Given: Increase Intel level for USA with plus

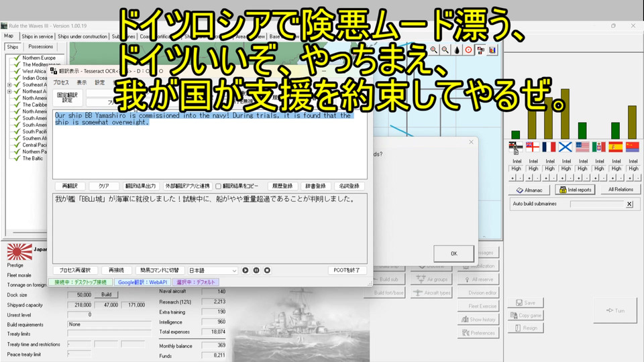Looking at the screenshot, I should click(x=579, y=178).
